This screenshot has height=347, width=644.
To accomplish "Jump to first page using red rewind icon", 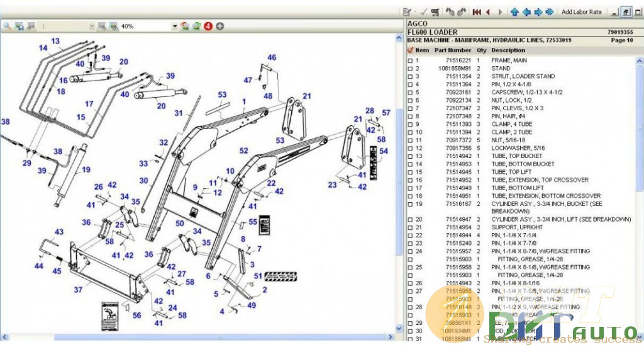I will [x=477, y=12].
